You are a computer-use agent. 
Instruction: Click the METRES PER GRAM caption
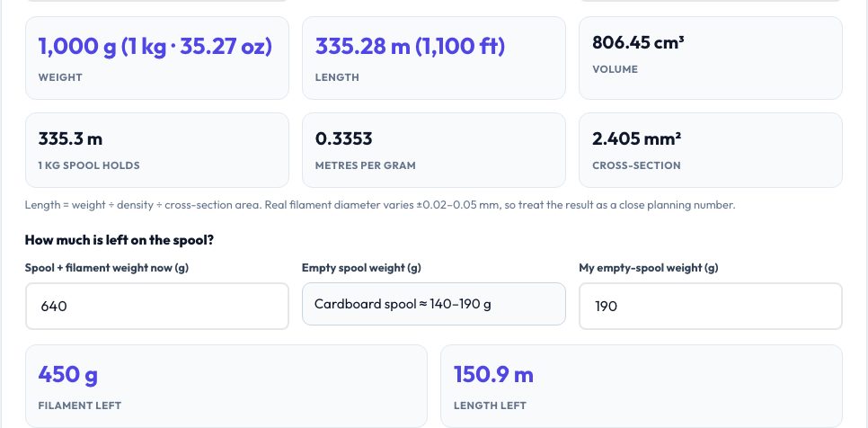tap(366, 165)
